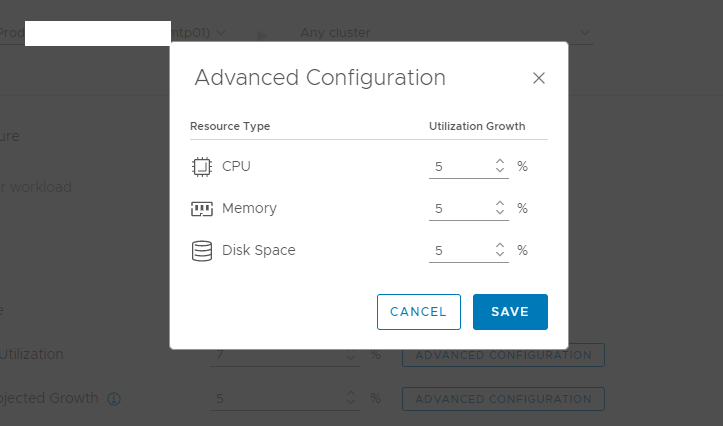Save the advanced configuration
Image resolution: width=723 pixels, height=426 pixels.
point(510,312)
